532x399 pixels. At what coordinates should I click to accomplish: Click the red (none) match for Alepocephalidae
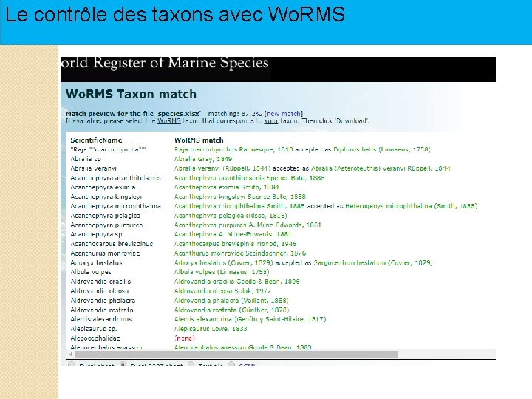pyautogui.click(x=184, y=338)
